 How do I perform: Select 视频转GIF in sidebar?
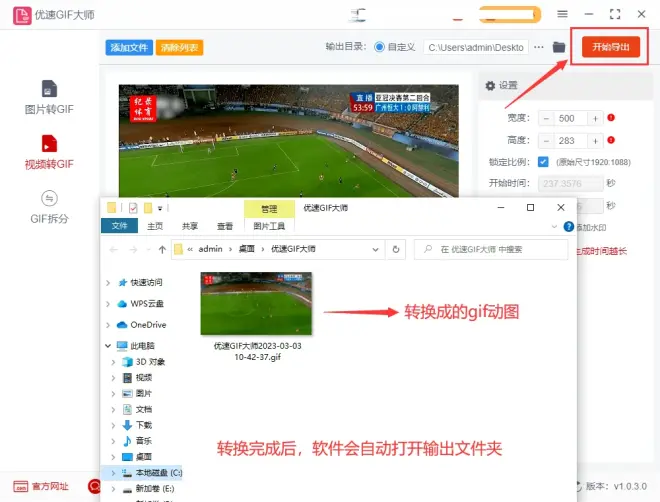click(x=49, y=152)
